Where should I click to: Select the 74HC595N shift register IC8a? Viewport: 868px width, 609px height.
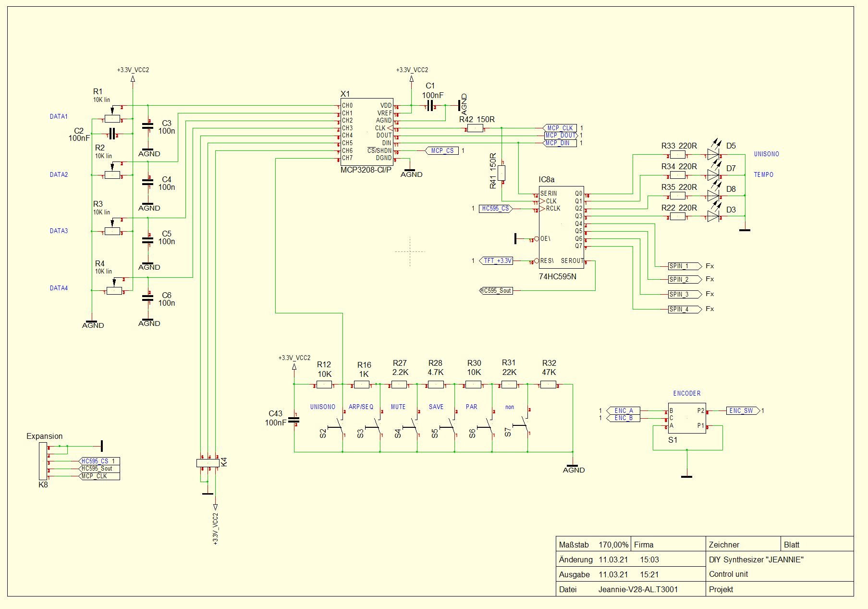[x=561, y=228]
